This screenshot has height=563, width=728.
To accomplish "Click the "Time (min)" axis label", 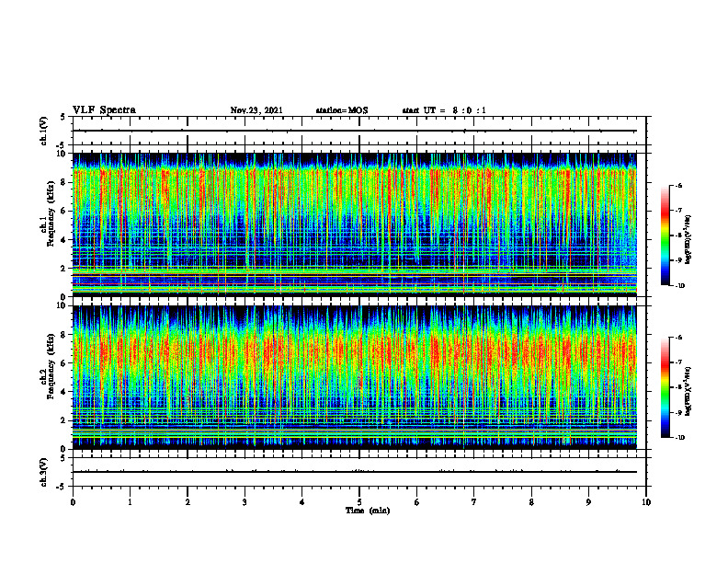I will click(368, 511).
